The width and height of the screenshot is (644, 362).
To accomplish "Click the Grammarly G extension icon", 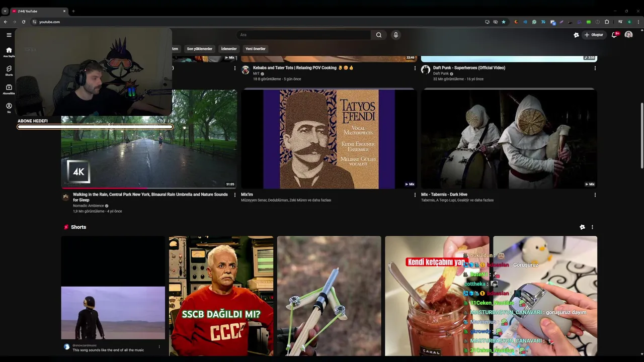I will pos(534,22).
